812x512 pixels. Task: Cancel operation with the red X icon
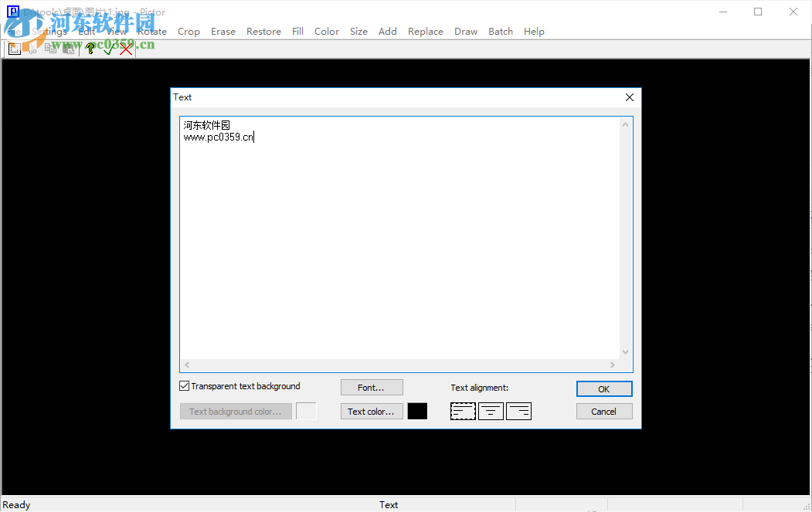(x=126, y=48)
